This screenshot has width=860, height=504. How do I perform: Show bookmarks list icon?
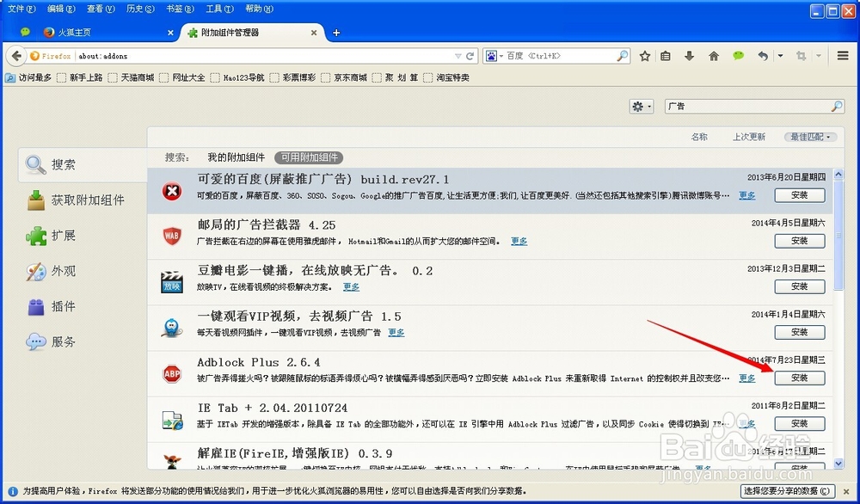[666, 55]
